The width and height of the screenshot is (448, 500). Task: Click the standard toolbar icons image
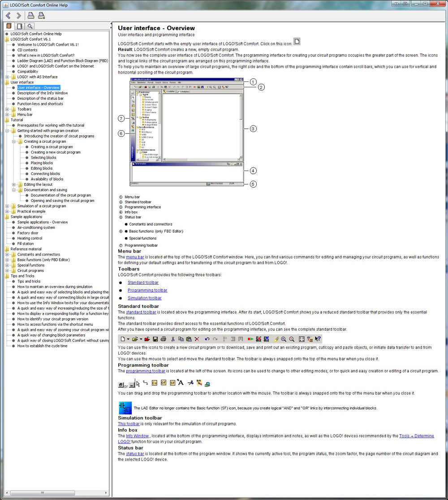pyautogui.click(x=220, y=339)
